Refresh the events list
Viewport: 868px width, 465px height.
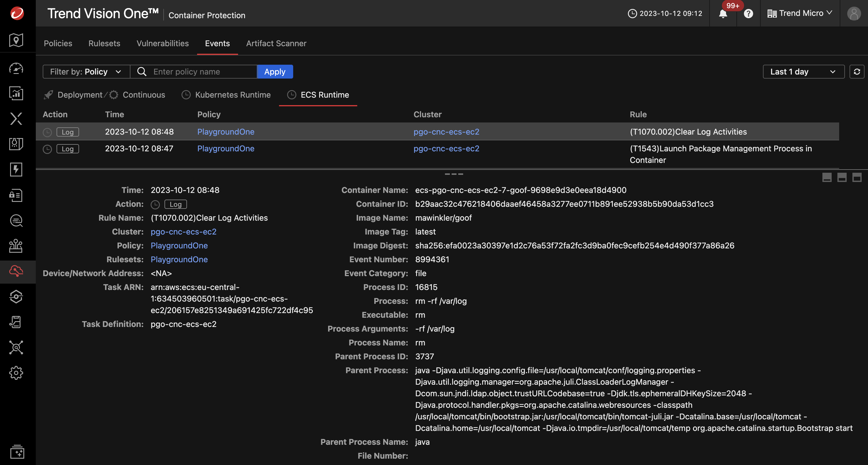click(x=857, y=72)
